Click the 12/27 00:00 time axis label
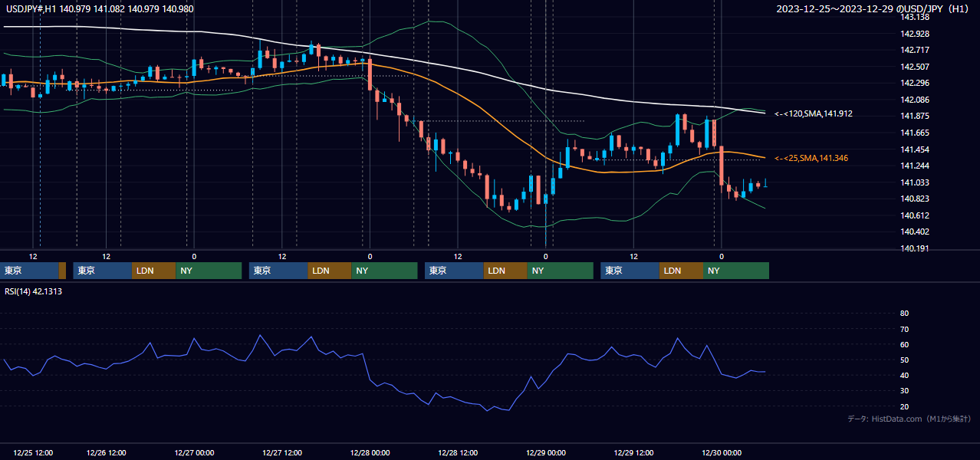The width and height of the screenshot is (980, 460). coord(194,453)
